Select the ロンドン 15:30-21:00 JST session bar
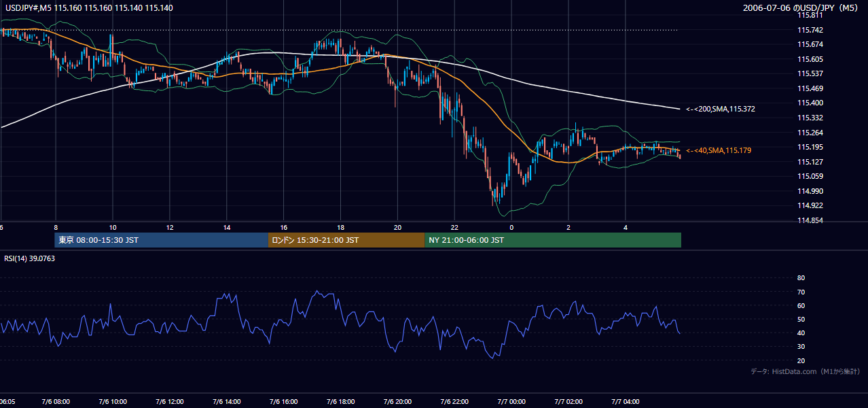Screen dimensions: 868x408 tap(346, 240)
